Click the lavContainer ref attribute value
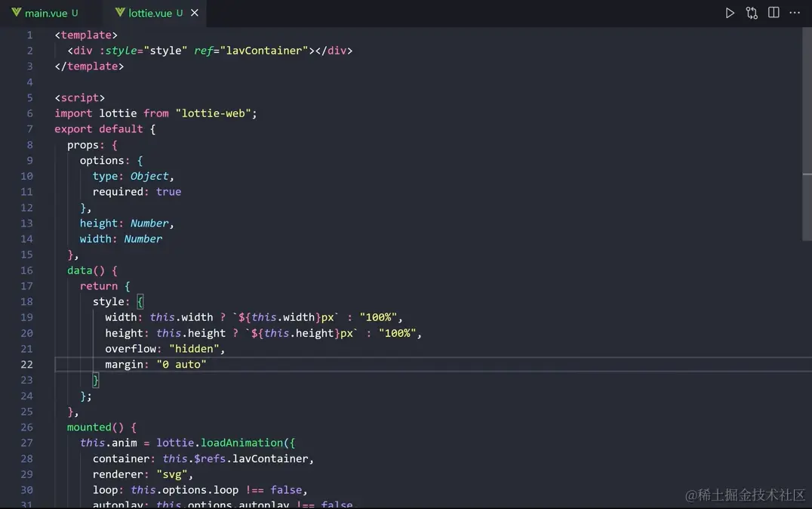Image resolution: width=812 pixels, height=509 pixels. point(264,51)
